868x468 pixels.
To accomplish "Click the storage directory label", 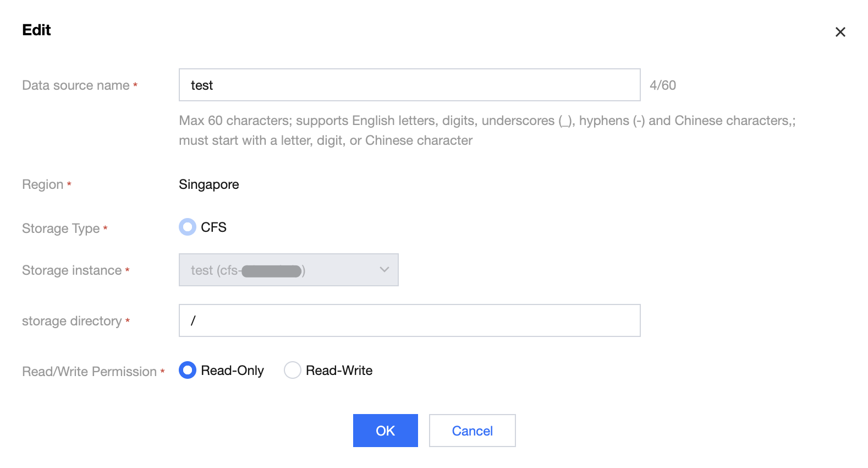I will click(72, 321).
